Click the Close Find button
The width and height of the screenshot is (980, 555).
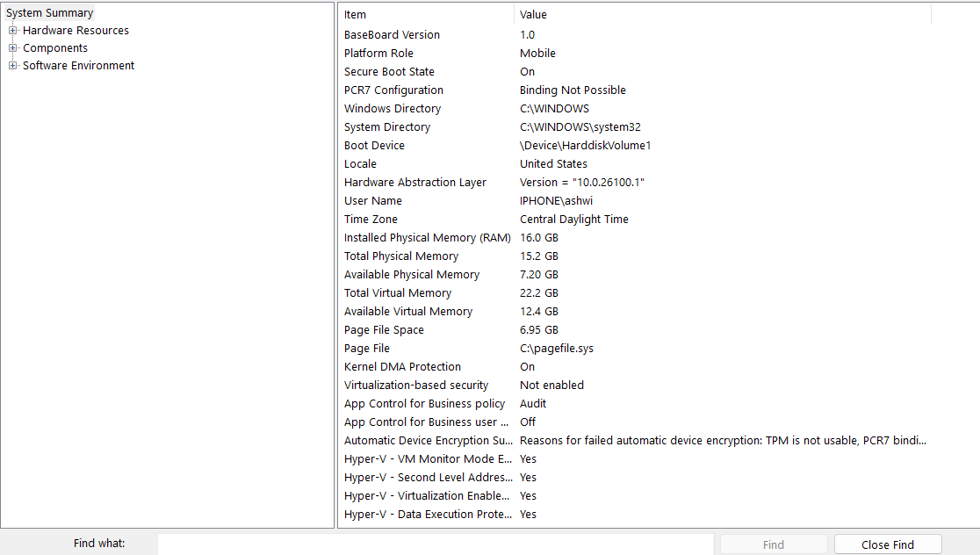(888, 544)
